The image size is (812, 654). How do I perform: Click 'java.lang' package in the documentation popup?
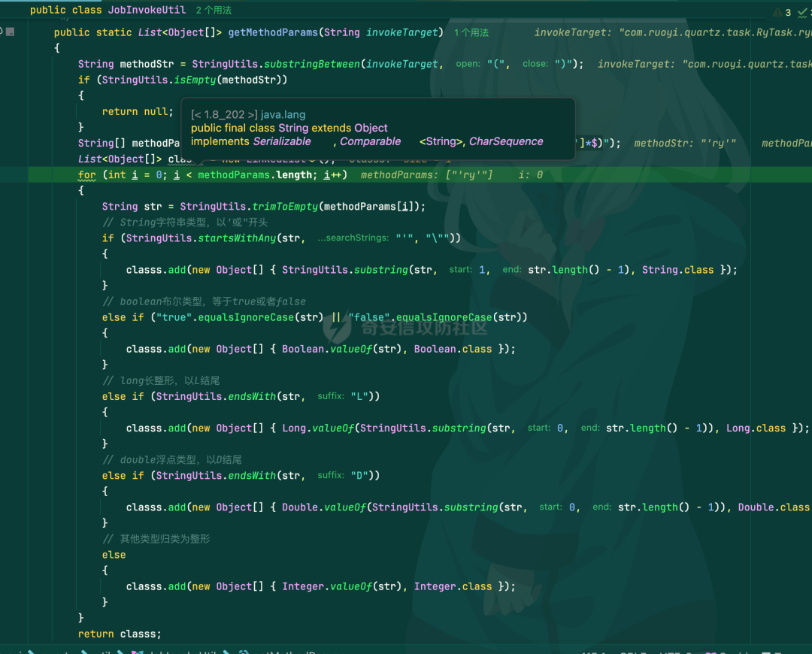click(x=283, y=114)
